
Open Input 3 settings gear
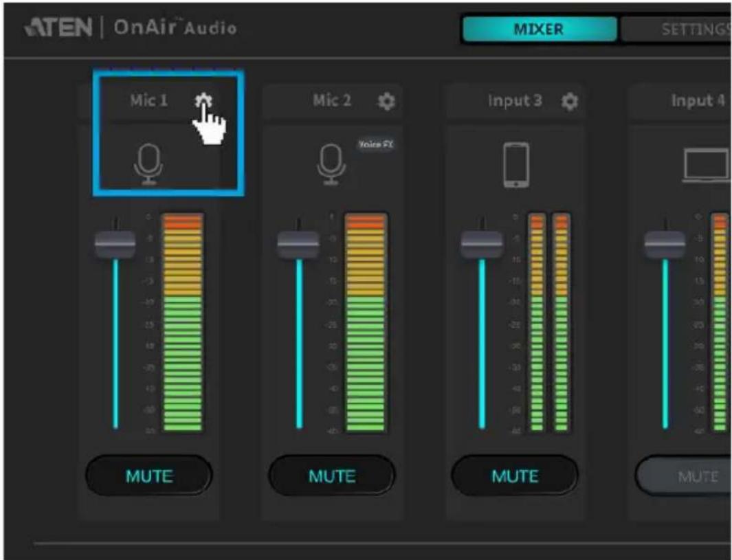570,101
